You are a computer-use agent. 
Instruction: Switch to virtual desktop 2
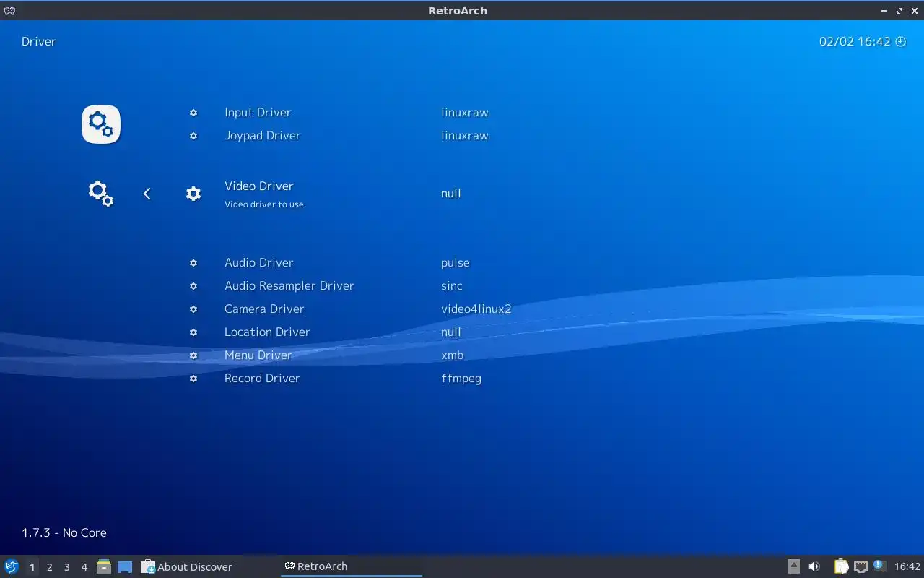(49, 567)
